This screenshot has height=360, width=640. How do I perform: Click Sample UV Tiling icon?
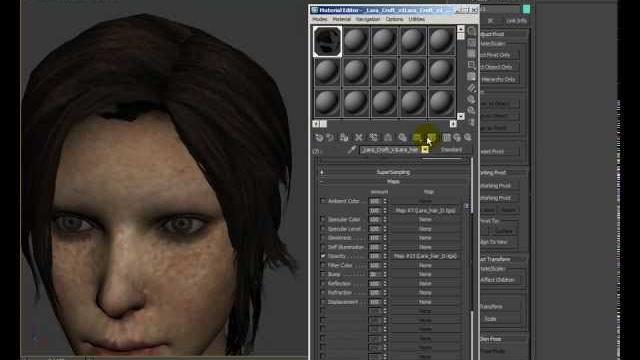[471, 65]
